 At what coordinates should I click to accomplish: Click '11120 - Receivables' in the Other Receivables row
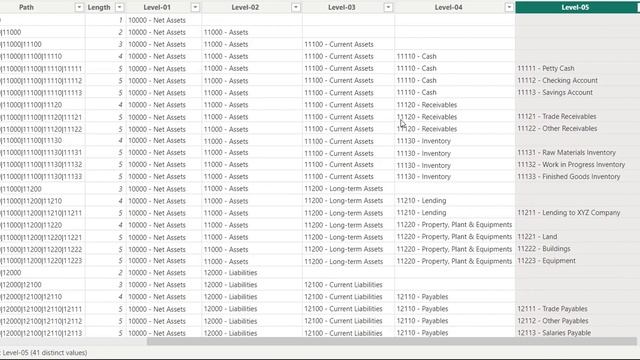pyautogui.click(x=427, y=129)
